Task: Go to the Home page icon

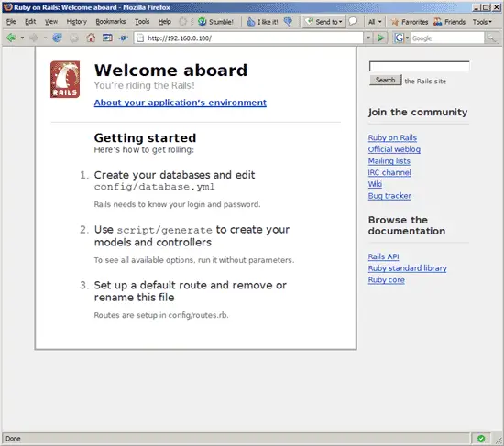Action: click(91, 38)
